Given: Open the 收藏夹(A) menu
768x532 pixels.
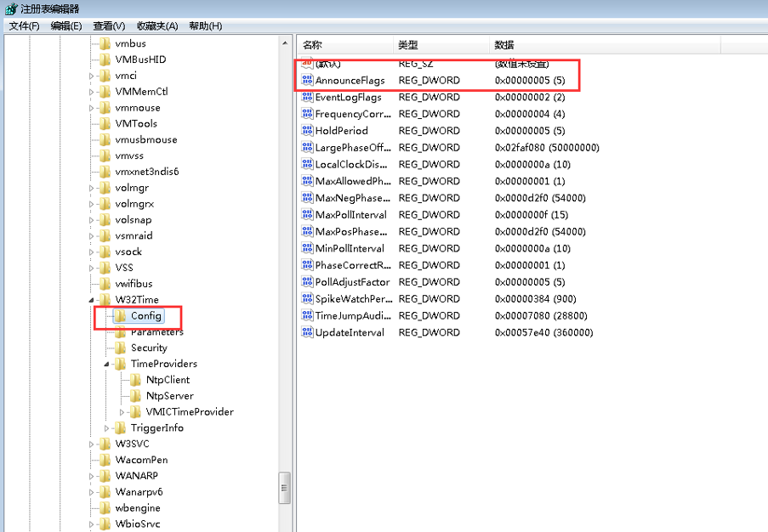Looking at the screenshot, I should click(x=157, y=25).
